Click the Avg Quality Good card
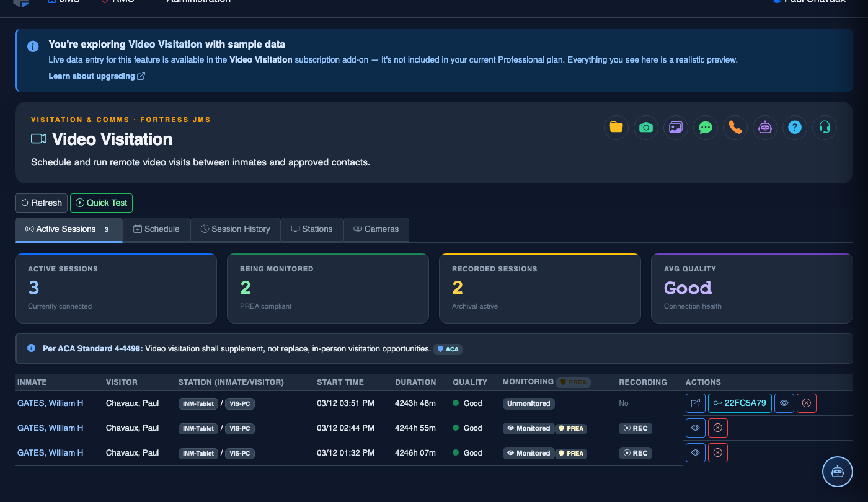 [x=752, y=288]
